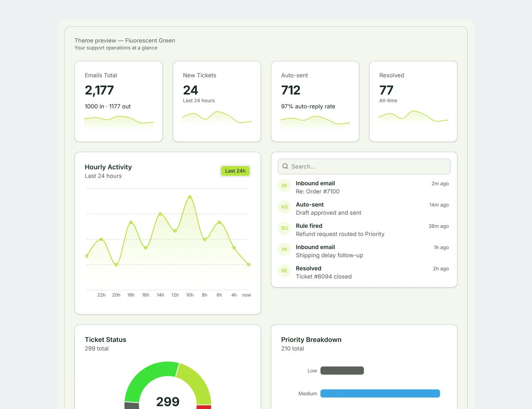Click 'Shipping delay follow-up' text
Screen dimensions: 532x409
329,255
